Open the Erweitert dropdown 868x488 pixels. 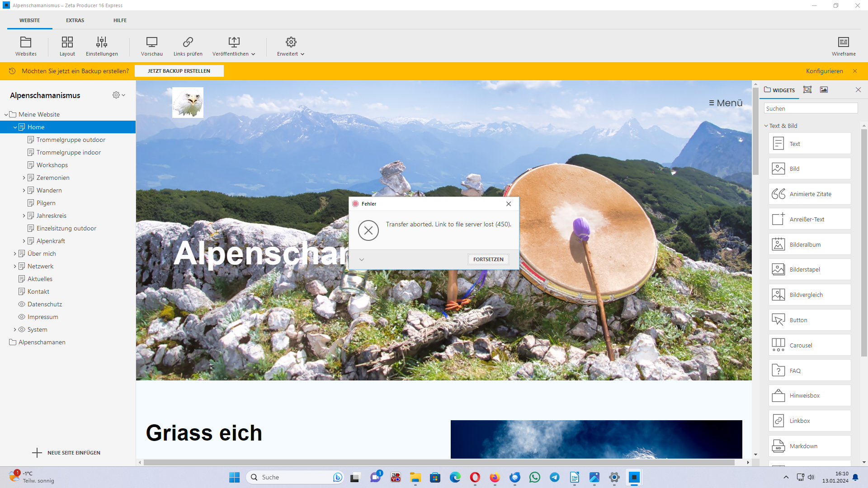[291, 46]
